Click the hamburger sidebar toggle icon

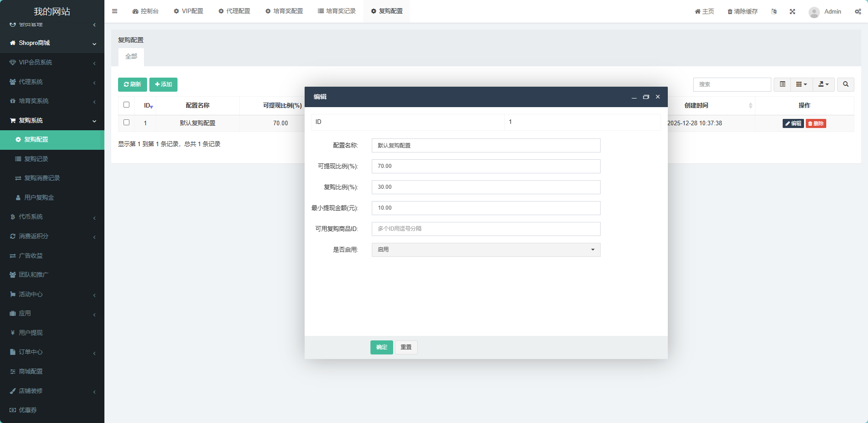pos(114,11)
